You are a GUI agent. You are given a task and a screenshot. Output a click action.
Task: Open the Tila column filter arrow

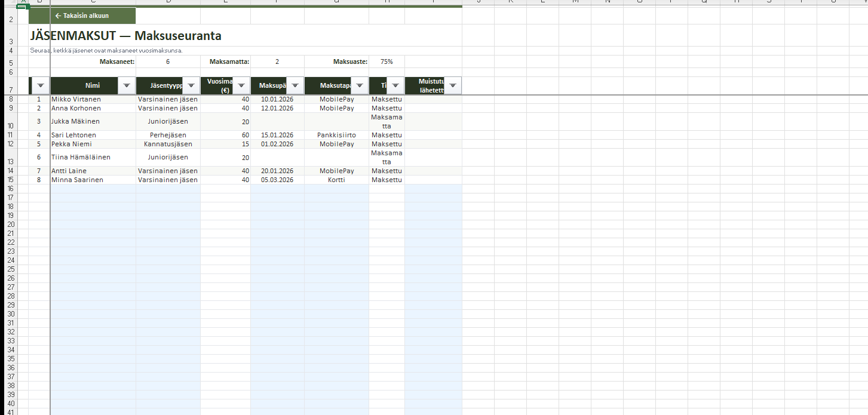click(395, 86)
